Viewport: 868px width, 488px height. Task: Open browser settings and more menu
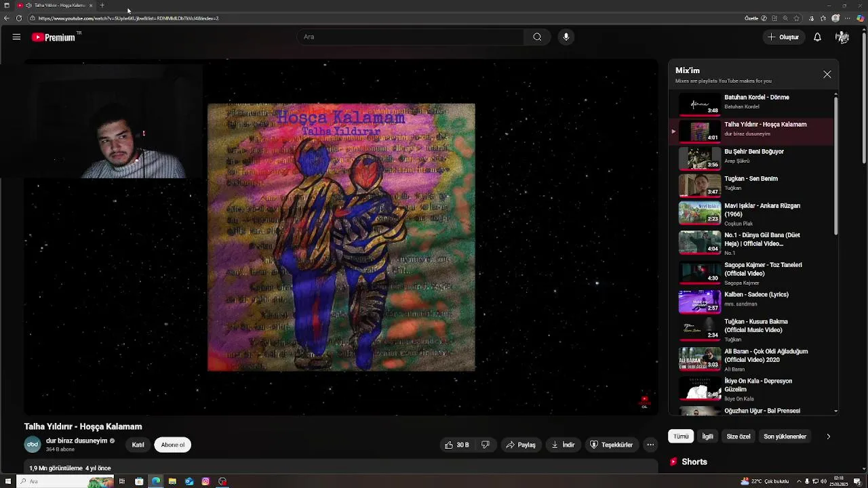pyautogui.click(x=848, y=18)
